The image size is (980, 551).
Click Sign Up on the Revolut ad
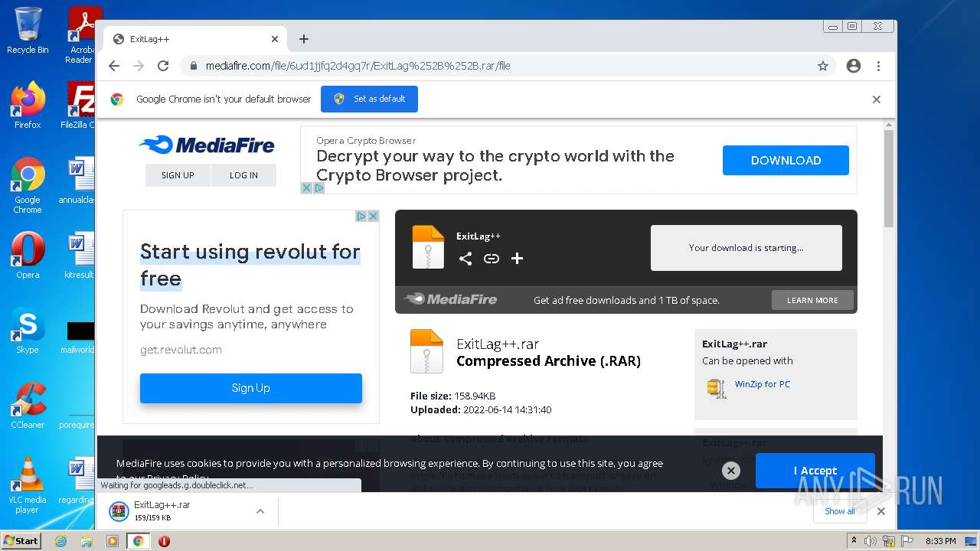[251, 388]
